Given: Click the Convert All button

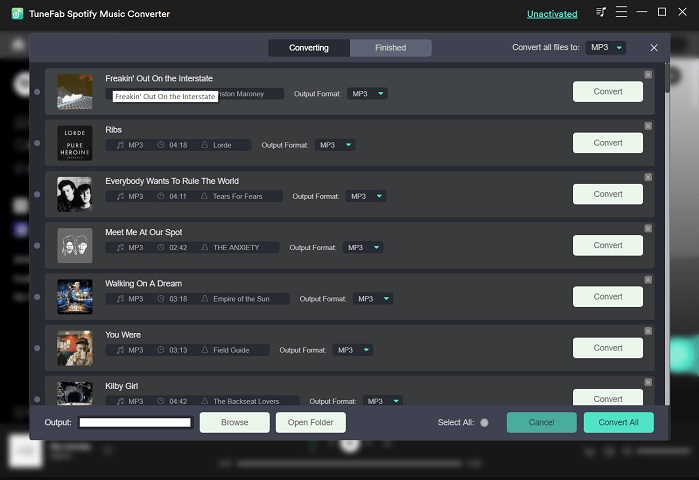Looking at the screenshot, I should click(619, 422).
